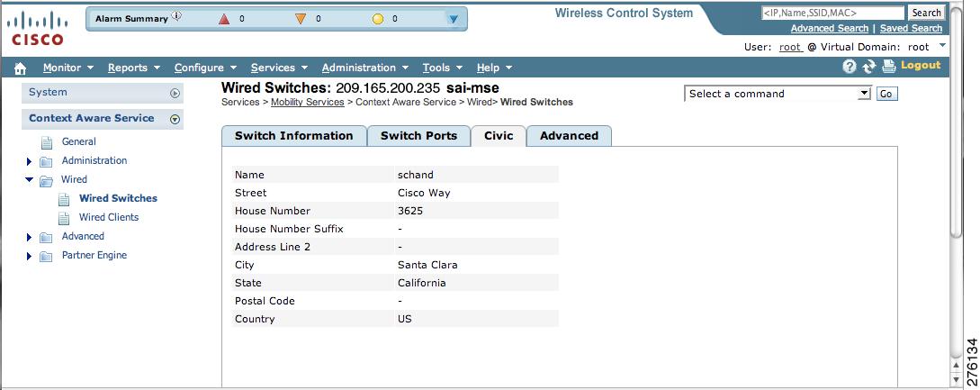Click the Wired Switches page icon
The width and height of the screenshot is (980, 390).
[64, 200]
